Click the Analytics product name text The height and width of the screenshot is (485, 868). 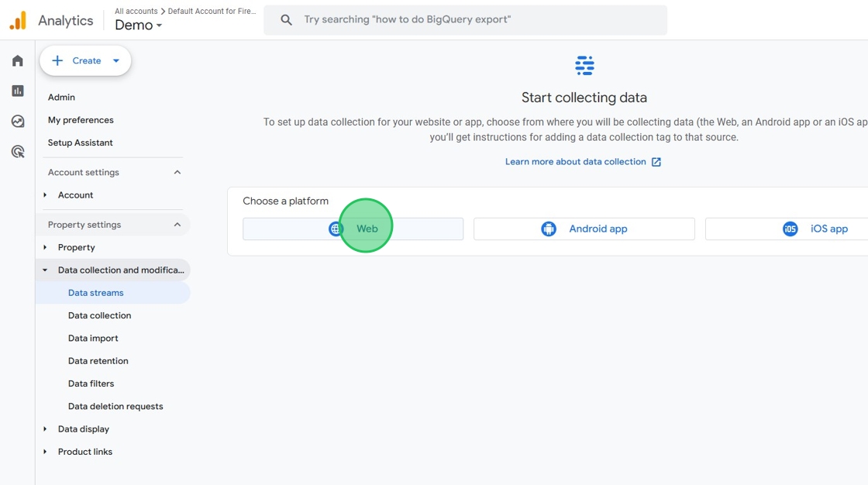pos(66,20)
